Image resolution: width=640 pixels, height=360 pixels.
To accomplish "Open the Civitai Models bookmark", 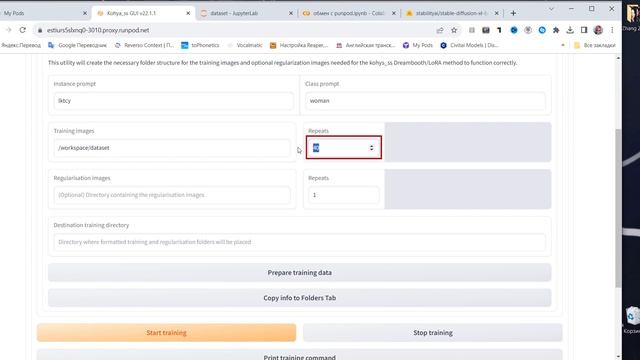I will 469,45.
